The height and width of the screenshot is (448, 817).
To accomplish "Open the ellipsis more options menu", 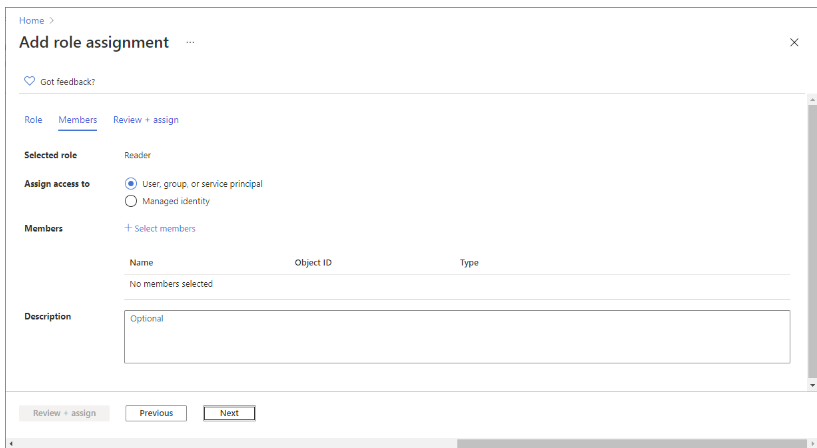I will [190, 42].
